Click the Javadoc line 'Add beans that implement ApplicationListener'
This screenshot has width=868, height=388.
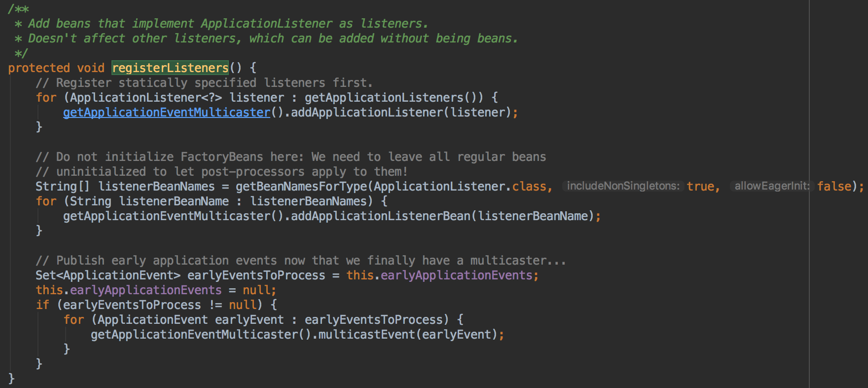[221, 24]
